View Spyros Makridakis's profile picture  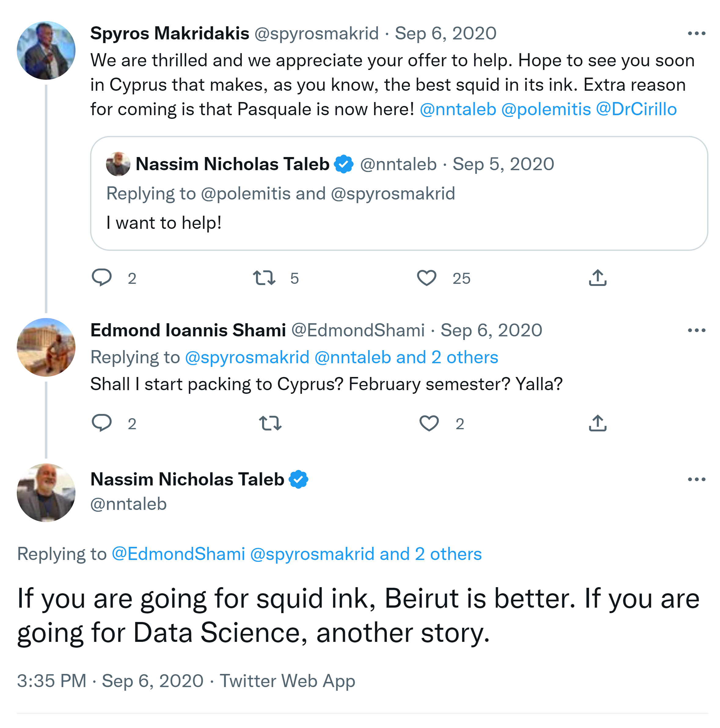(x=46, y=50)
